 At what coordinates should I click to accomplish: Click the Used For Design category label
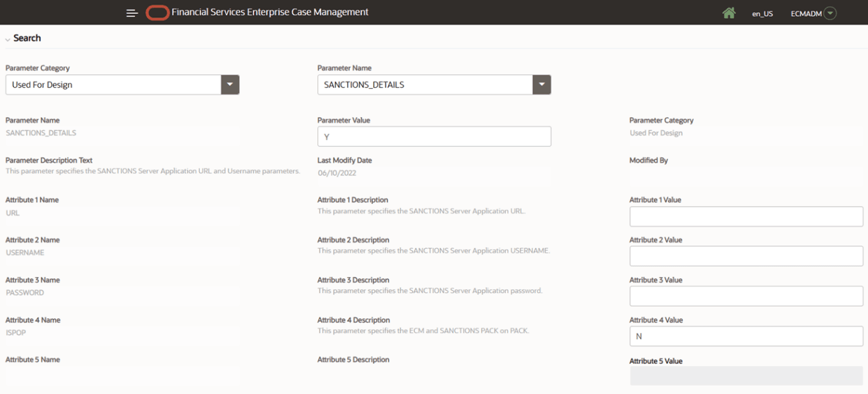[x=656, y=132]
